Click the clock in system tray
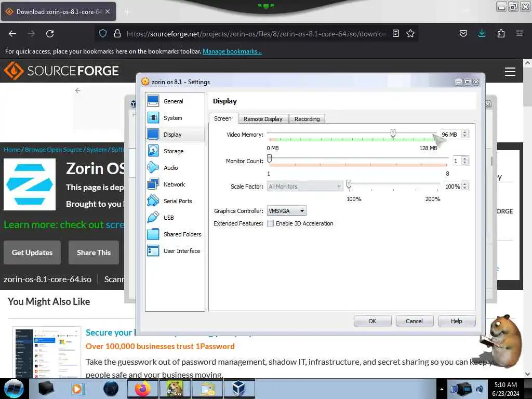This screenshot has width=532, height=399. point(505,389)
